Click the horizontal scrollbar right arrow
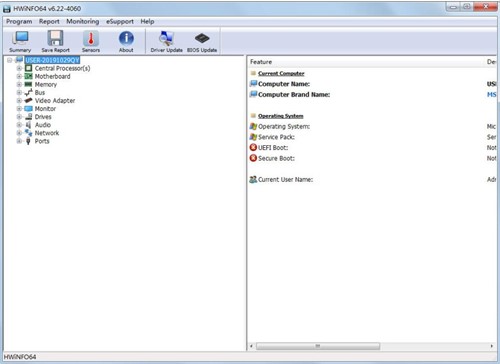 (x=492, y=346)
